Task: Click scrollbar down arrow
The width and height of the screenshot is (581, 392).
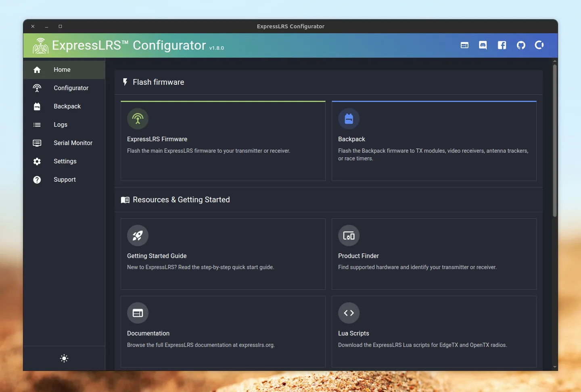Action: pos(555,367)
